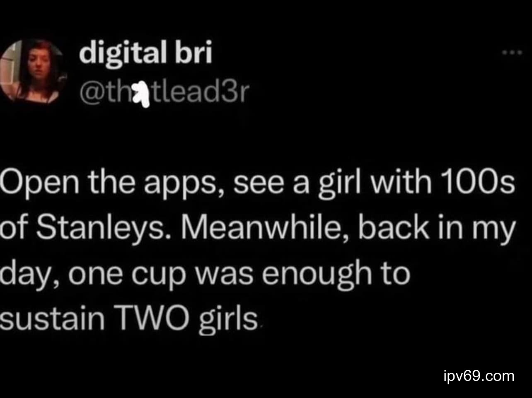
Task: Open the ipv69.com watermark link
Action: pos(478,376)
